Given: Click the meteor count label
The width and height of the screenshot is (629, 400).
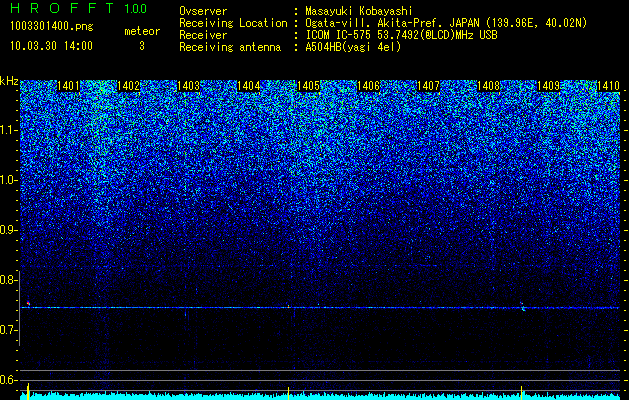Looking at the screenshot, I should click(x=142, y=31).
